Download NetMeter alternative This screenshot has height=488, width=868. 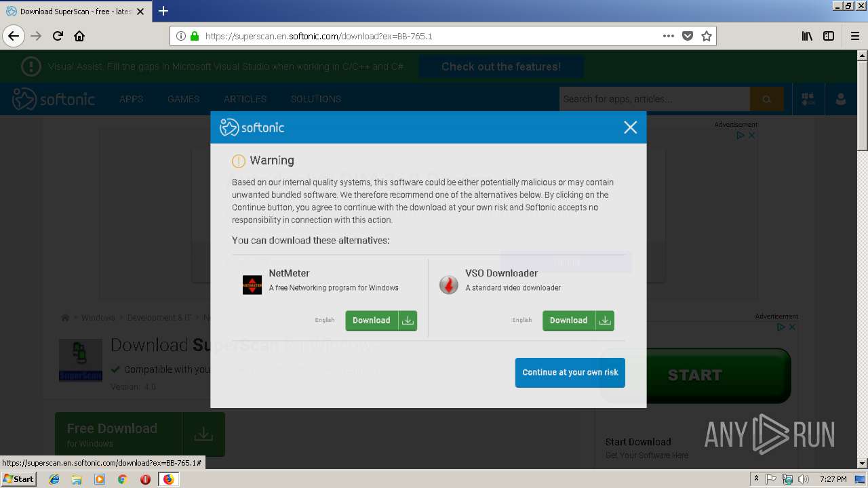381,321
